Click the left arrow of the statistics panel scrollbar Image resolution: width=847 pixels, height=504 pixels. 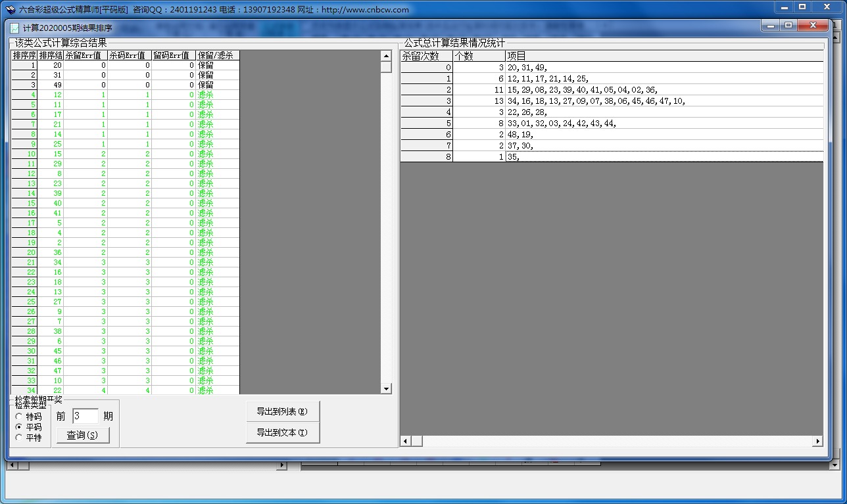click(x=405, y=441)
